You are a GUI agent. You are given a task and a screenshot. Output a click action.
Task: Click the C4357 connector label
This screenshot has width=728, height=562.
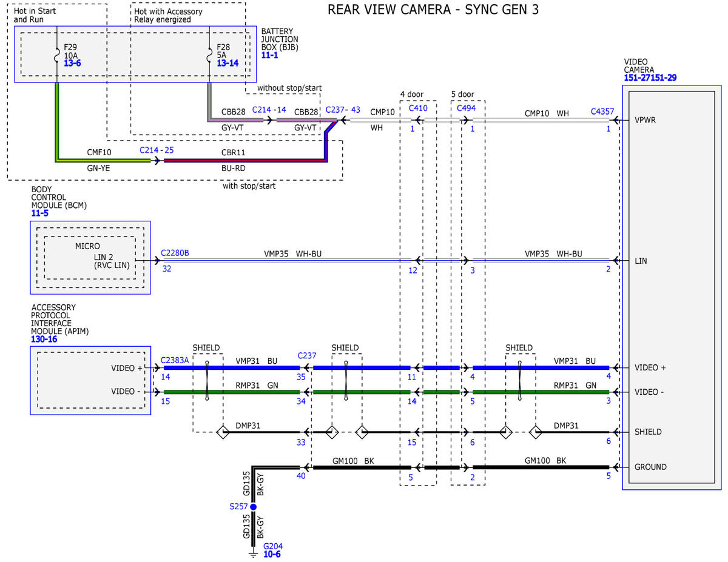coord(602,112)
